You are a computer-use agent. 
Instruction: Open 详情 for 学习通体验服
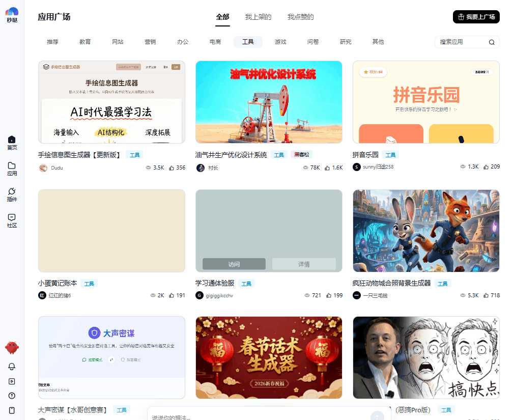coord(304,264)
